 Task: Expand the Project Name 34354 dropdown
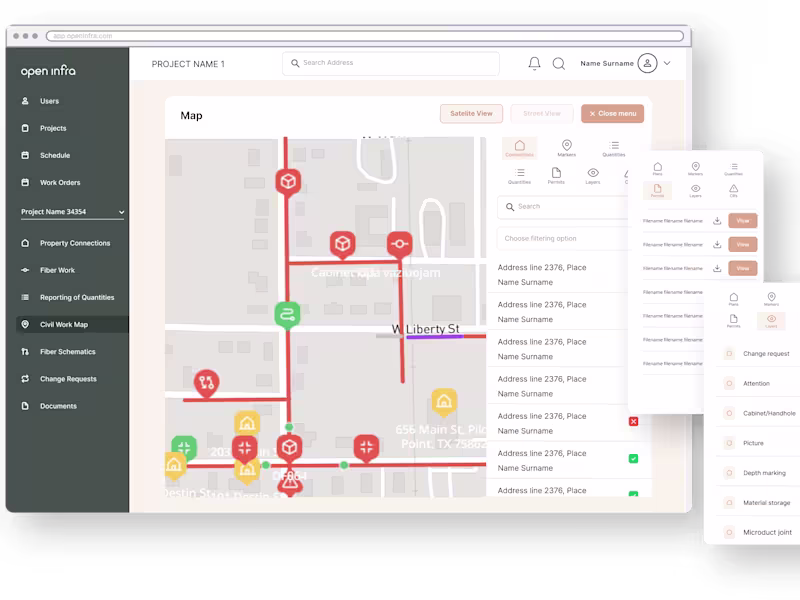tap(72, 212)
